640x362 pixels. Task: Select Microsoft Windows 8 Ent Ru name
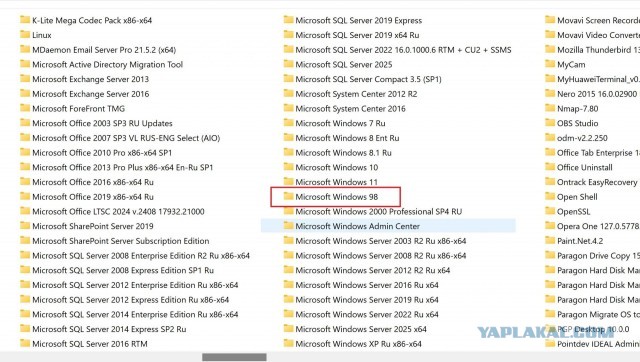(x=347, y=138)
